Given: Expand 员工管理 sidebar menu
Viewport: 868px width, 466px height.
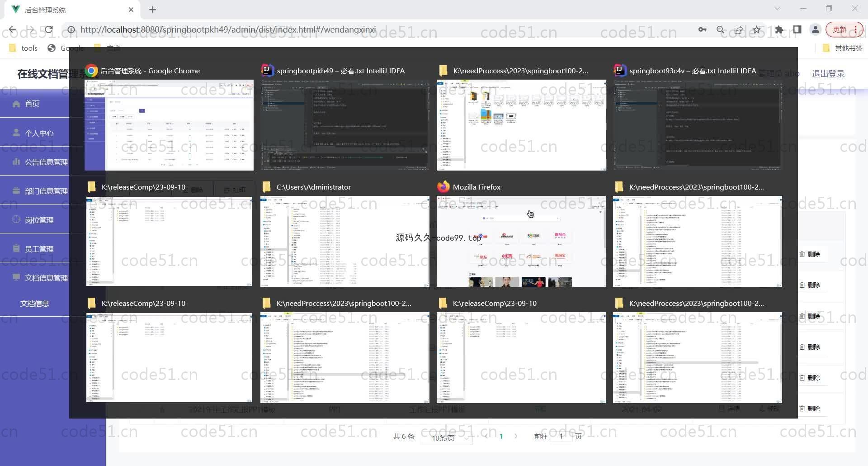Looking at the screenshot, I should click(x=34, y=249).
